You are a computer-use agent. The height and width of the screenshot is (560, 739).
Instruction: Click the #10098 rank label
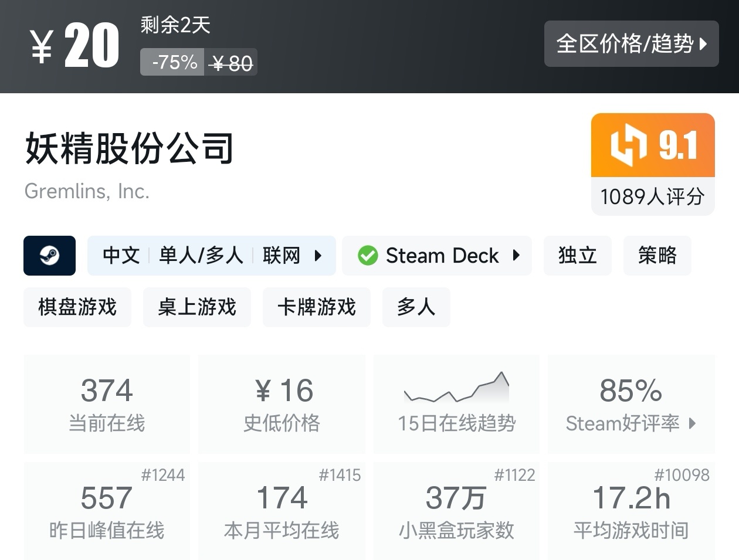coord(682,475)
